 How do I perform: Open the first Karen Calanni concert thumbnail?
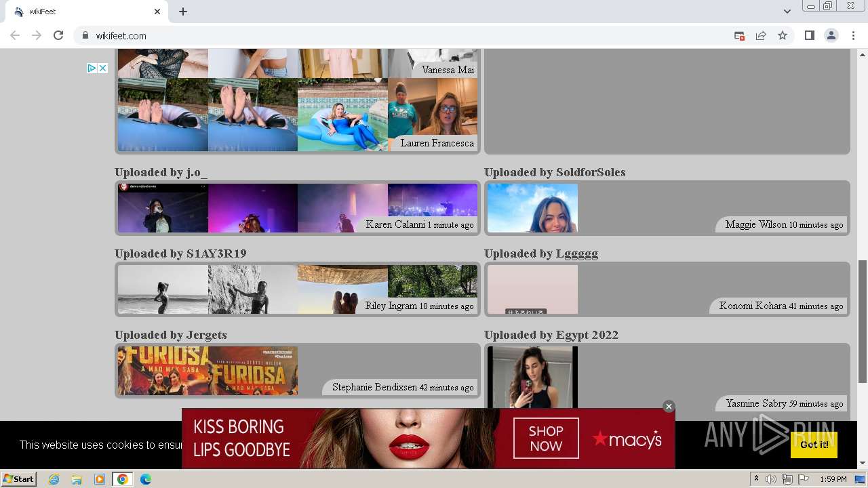[x=163, y=208]
